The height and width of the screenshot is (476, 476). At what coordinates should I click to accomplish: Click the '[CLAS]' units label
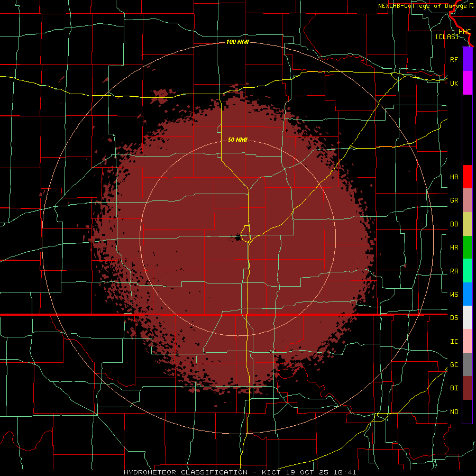point(447,36)
